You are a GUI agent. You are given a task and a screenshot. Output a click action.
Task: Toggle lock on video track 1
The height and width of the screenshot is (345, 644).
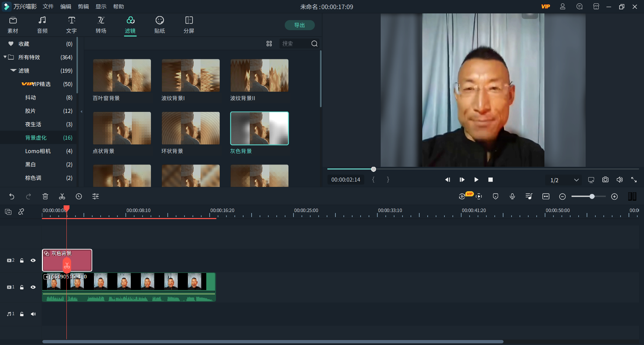[x=22, y=287]
